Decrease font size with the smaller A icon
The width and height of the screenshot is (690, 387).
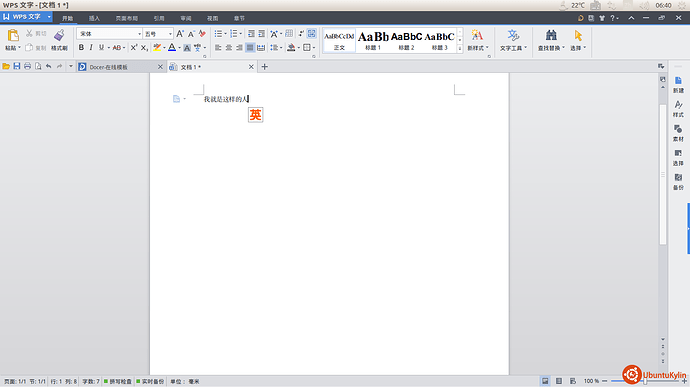(191, 34)
